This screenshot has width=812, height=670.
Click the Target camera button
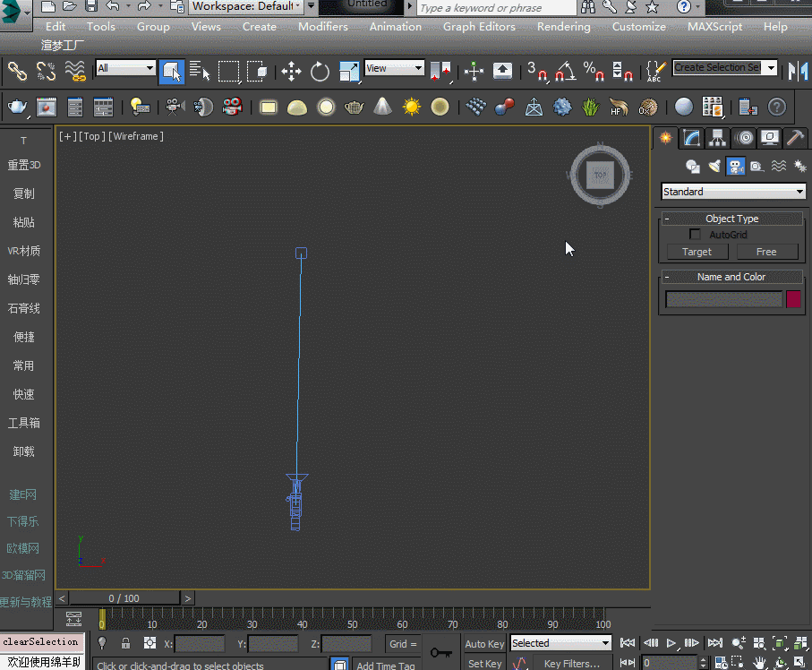[x=697, y=252]
